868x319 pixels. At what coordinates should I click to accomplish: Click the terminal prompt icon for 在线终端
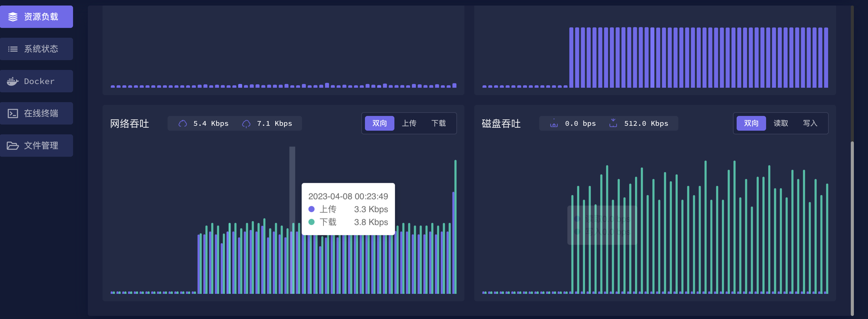(13, 113)
